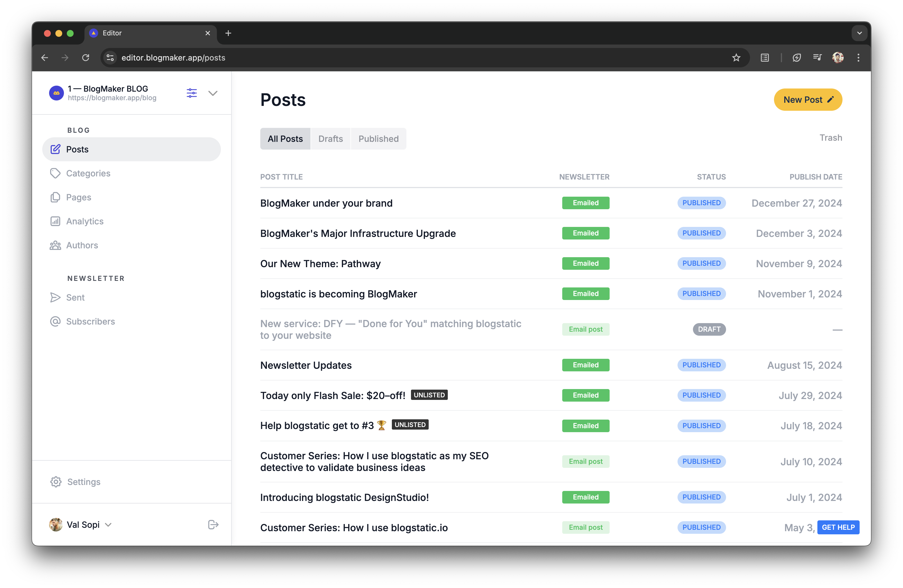Open the Newsletter Updates post

point(306,365)
